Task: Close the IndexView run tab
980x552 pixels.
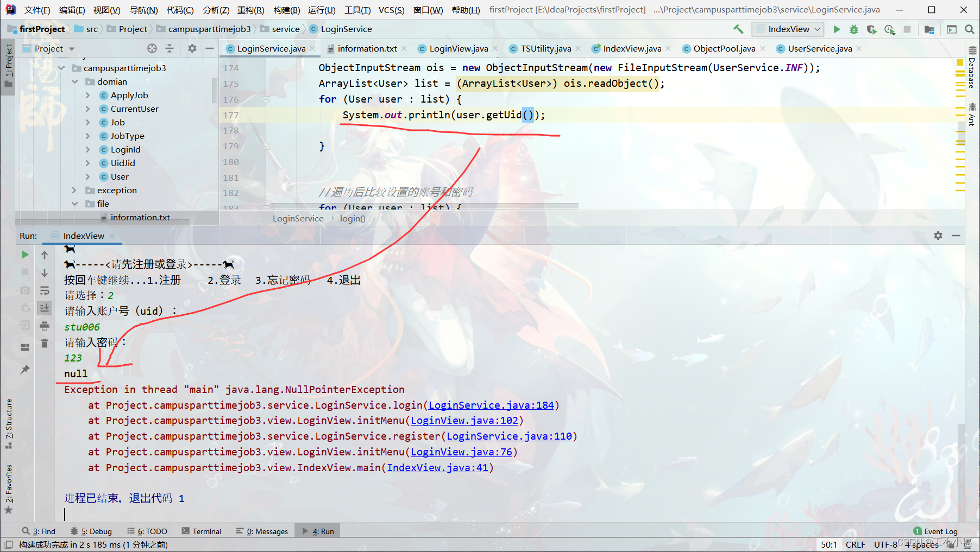Action: coord(112,236)
